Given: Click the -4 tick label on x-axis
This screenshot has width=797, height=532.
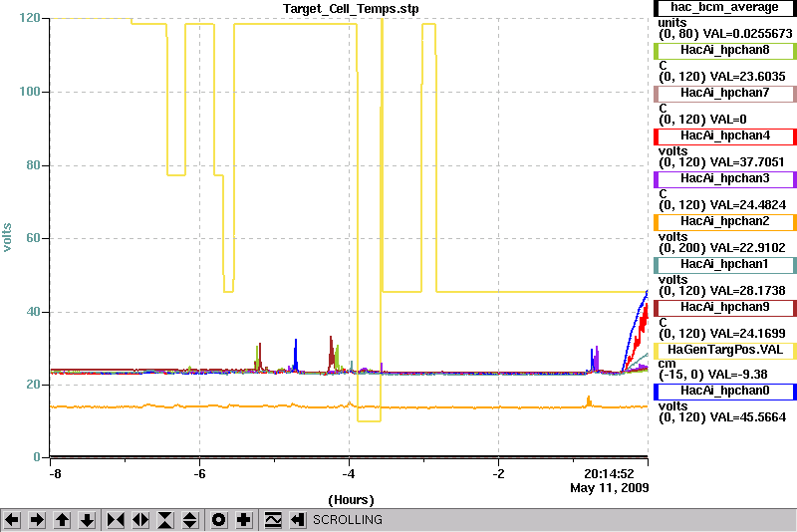Looking at the screenshot, I should [x=348, y=474].
